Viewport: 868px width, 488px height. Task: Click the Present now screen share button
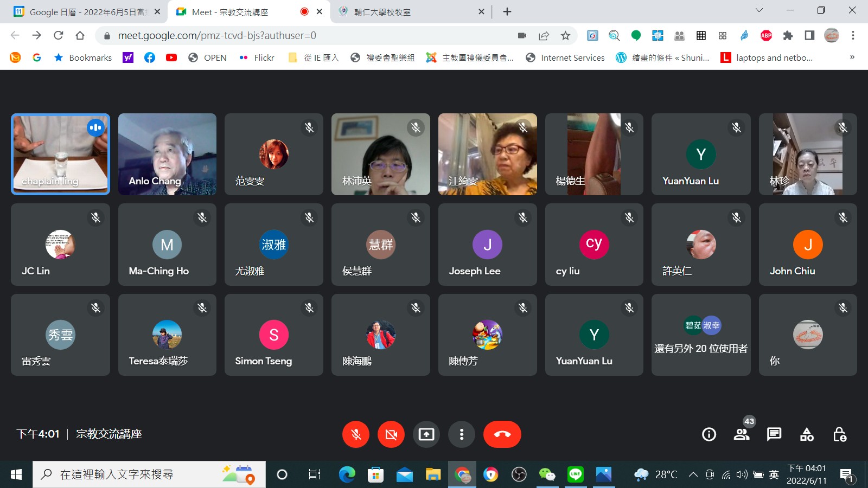click(426, 434)
